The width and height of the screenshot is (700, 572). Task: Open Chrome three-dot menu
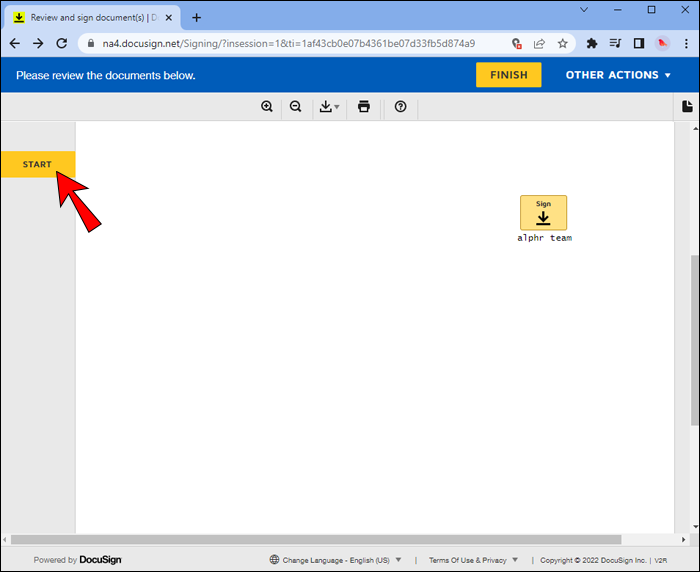click(x=686, y=43)
